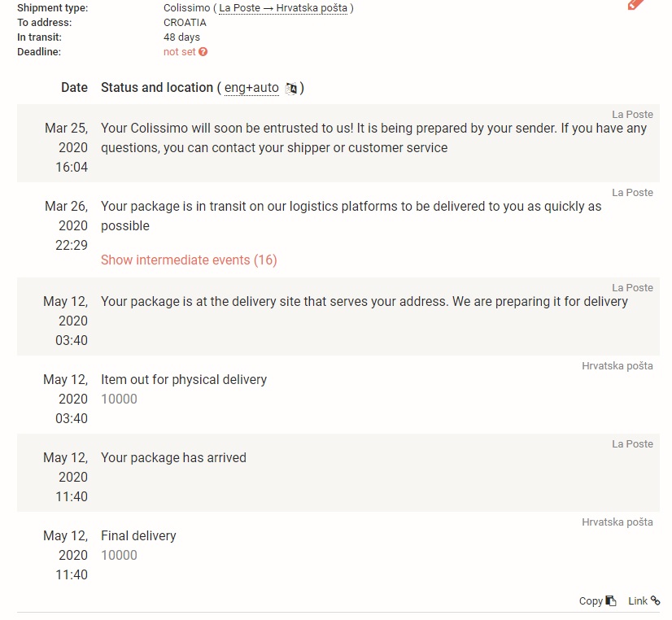Screen dimensions: 672x620
Task: Click La Poste label on delivery site event
Action: tap(632, 288)
